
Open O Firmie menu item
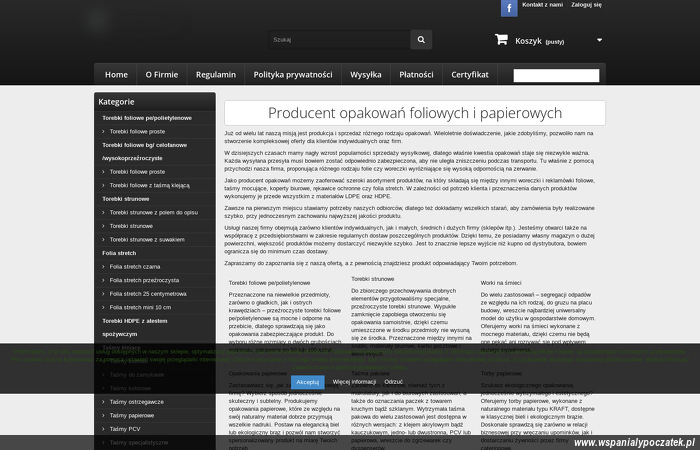coord(162,75)
